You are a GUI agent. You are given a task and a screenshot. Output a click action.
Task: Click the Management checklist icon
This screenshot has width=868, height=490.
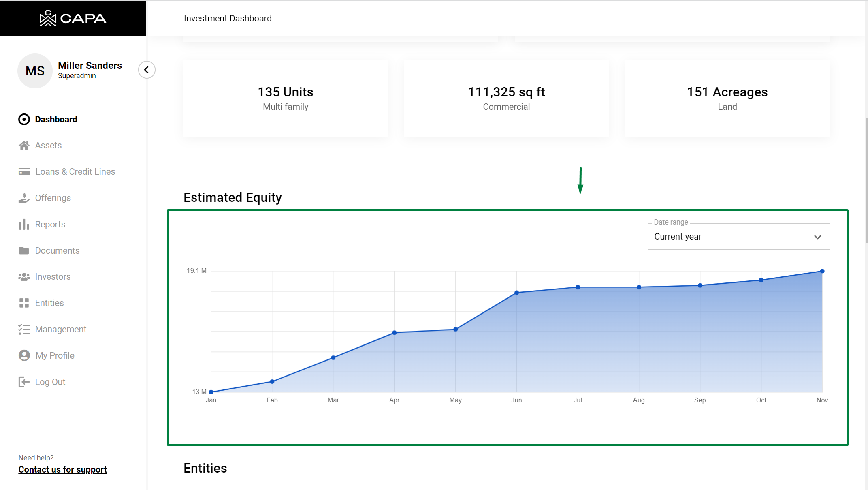coord(24,329)
